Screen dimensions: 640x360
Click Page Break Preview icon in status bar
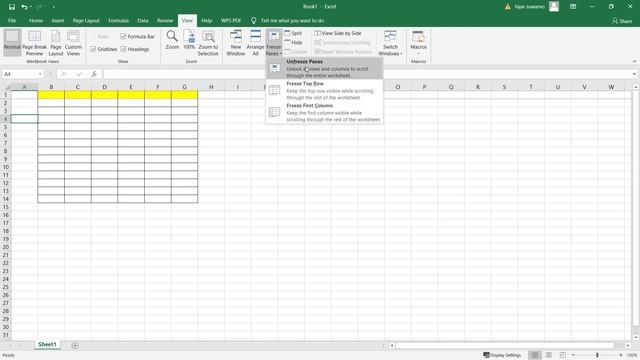[562, 355]
